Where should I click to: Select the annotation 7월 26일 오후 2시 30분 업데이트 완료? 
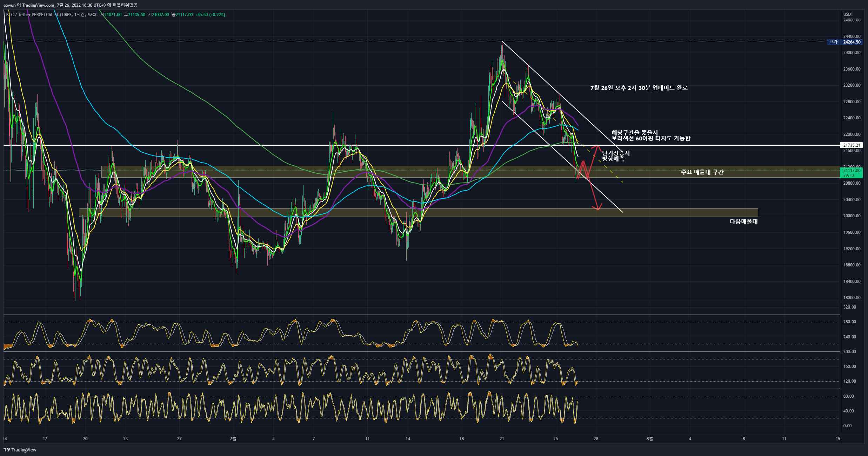(x=639, y=88)
